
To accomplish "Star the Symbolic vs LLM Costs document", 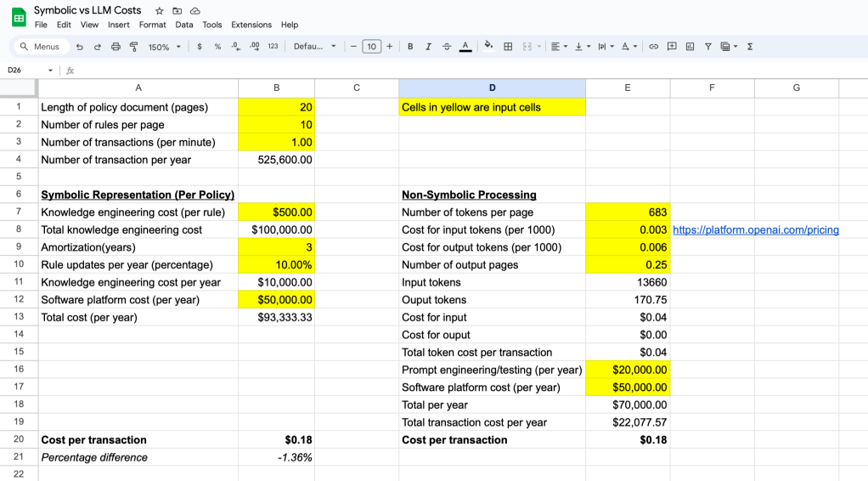I will [160, 11].
